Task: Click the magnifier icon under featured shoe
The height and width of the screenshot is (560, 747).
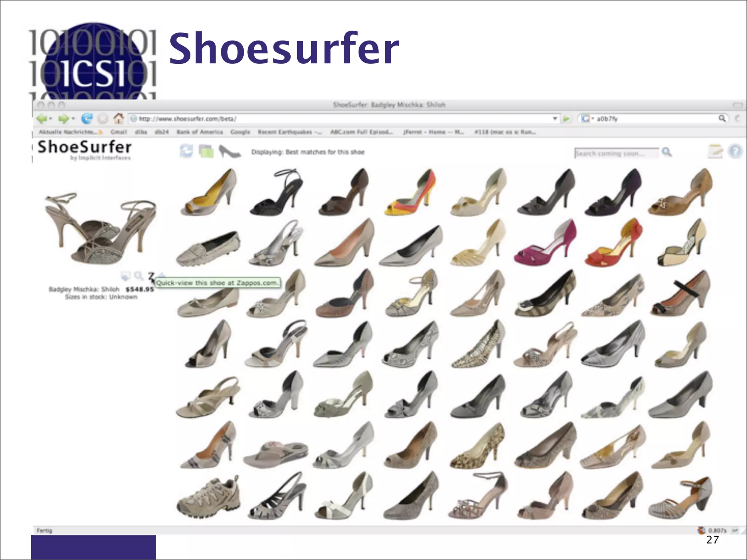Action: [x=138, y=276]
